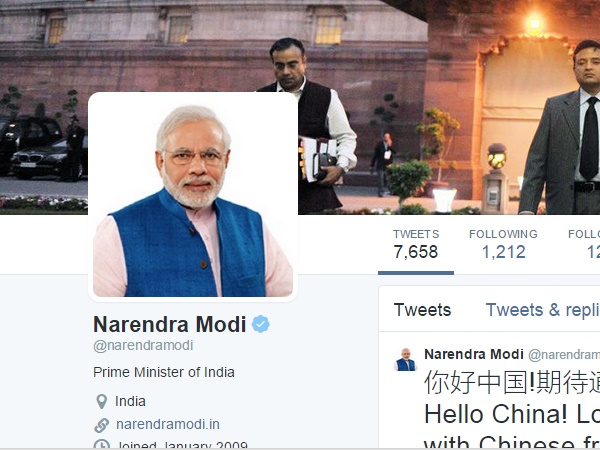
Task: Click the @narendram handle in the first tweet
Action: tap(564, 355)
